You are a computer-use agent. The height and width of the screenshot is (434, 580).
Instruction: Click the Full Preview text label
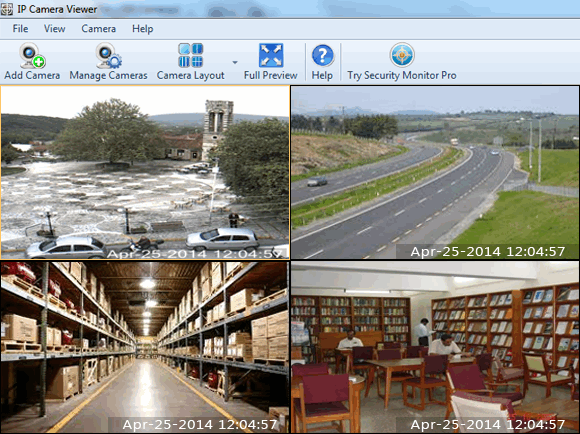click(270, 75)
